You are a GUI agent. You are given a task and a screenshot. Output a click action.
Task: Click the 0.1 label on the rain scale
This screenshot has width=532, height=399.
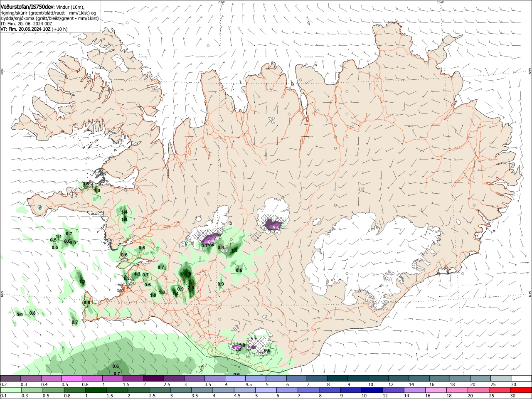[x=3, y=396]
